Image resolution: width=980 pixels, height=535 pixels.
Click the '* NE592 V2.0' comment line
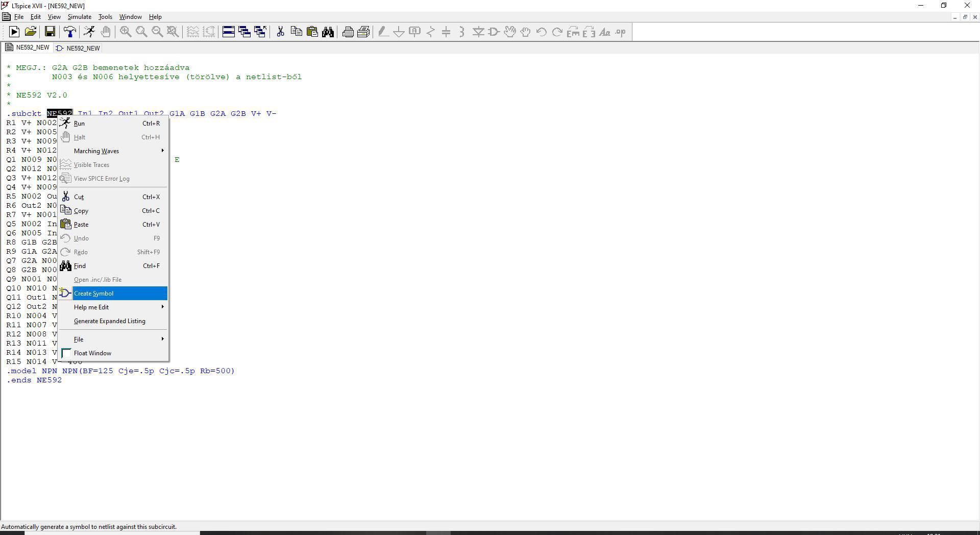(37, 95)
